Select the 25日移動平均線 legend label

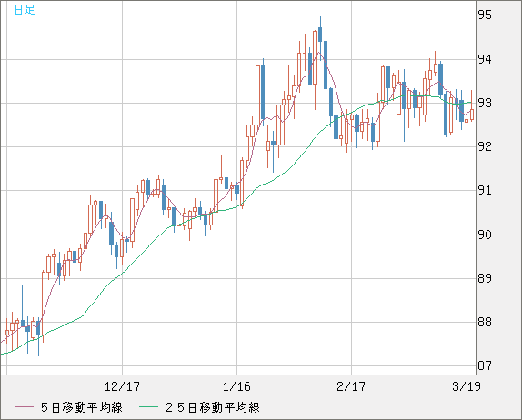click(x=213, y=407)
